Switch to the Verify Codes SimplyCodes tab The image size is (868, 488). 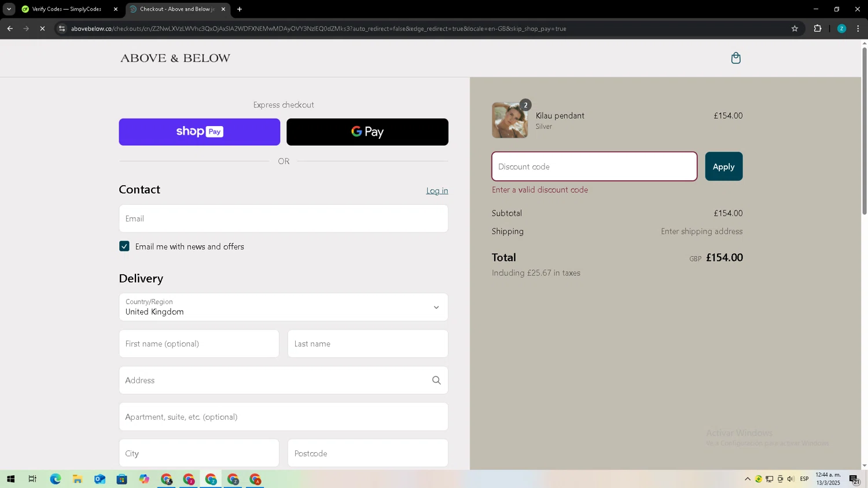(x=68, y=9)
